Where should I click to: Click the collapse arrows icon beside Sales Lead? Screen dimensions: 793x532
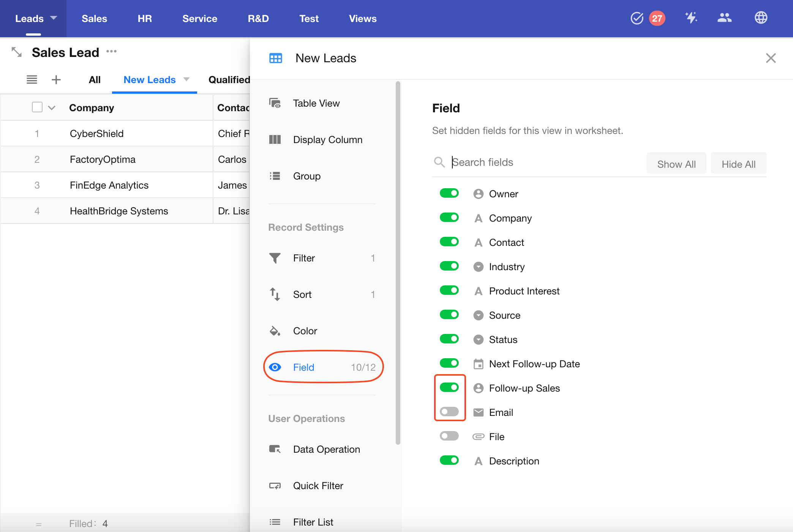point(17,52)
